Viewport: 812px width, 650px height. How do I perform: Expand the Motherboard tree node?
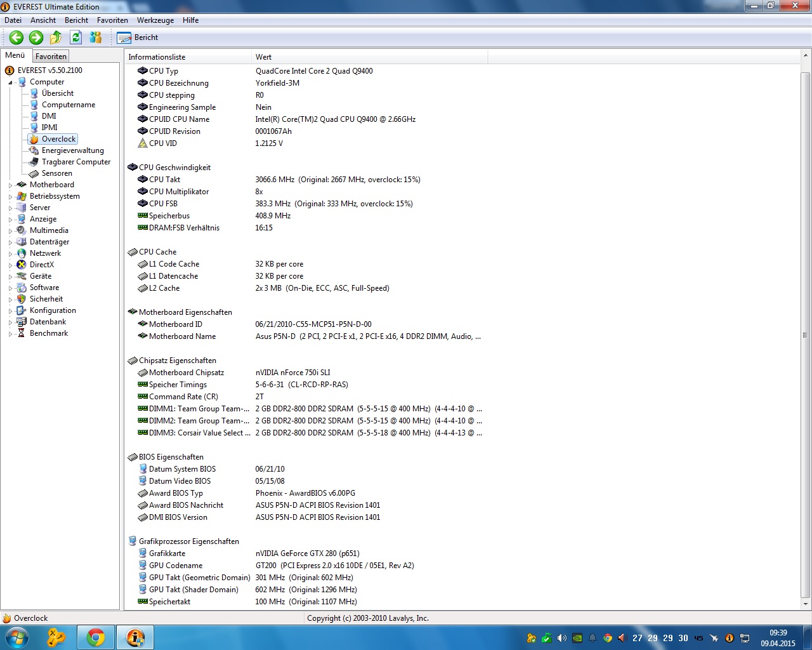(x=10, y=185)
